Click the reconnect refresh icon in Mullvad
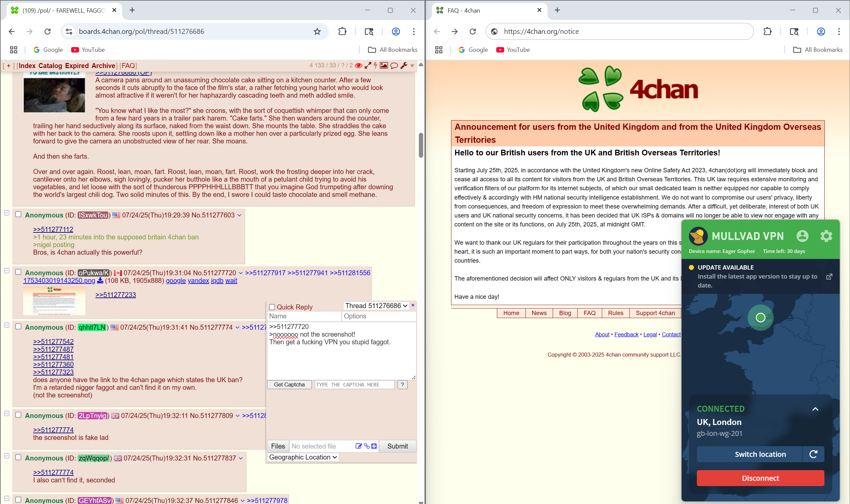850x504 pixels. click(813, 454)
